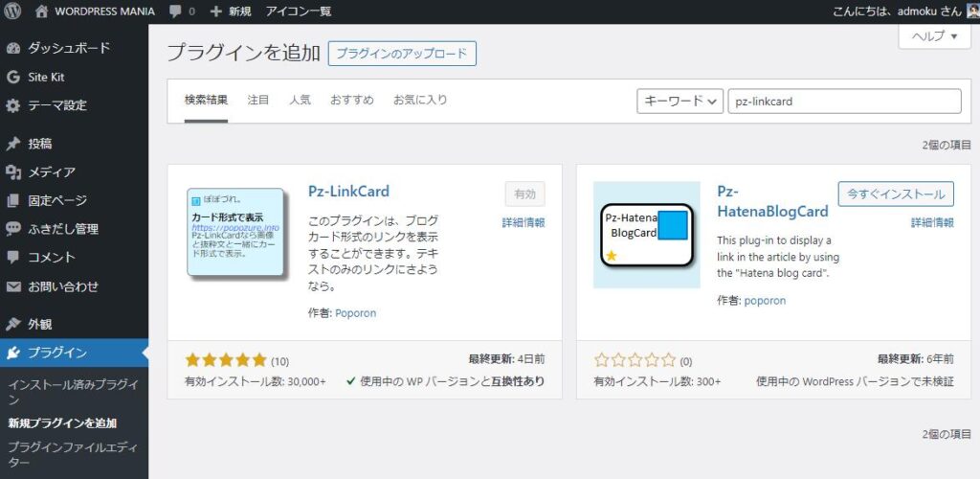Open Site Kit in the sidebar
The image size is (980, 479).
[46, 77]
